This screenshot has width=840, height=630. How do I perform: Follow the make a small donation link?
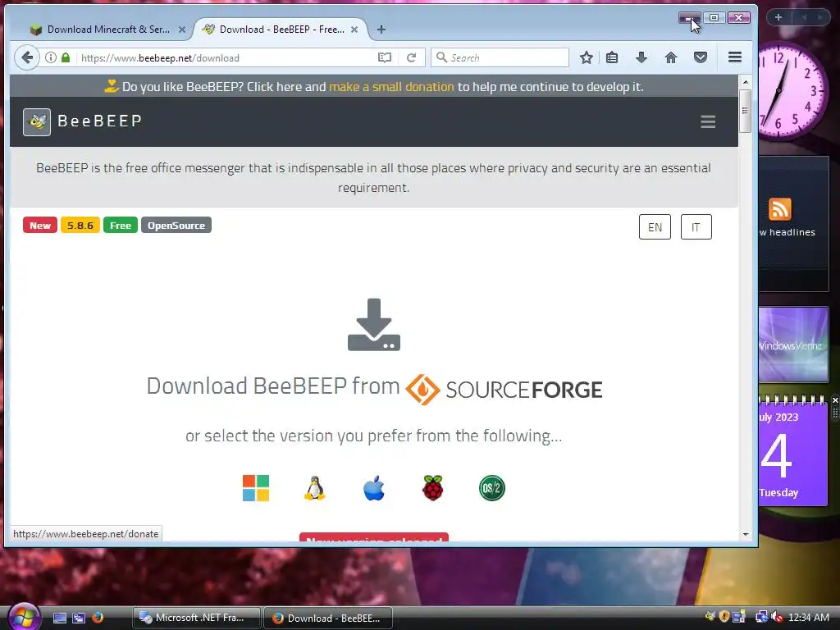tap(391, 87)
